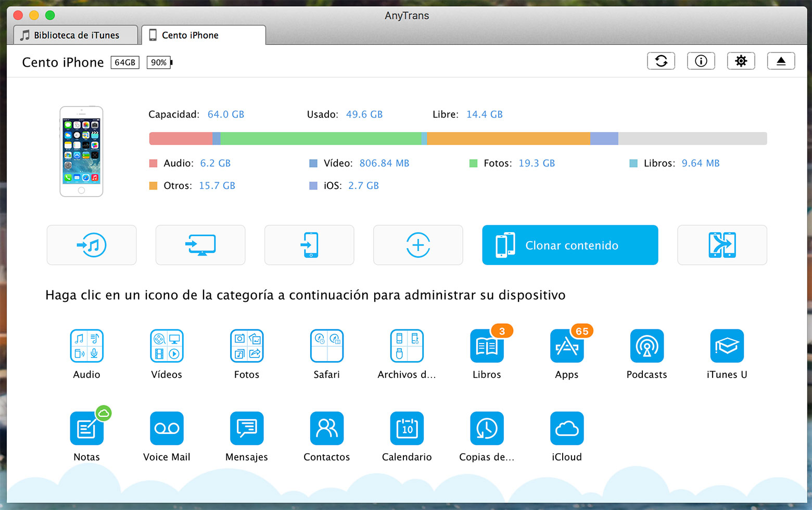The image size is (812, 510).
Task: Open the iTunes U category
Action: click(x=727, y=346)
